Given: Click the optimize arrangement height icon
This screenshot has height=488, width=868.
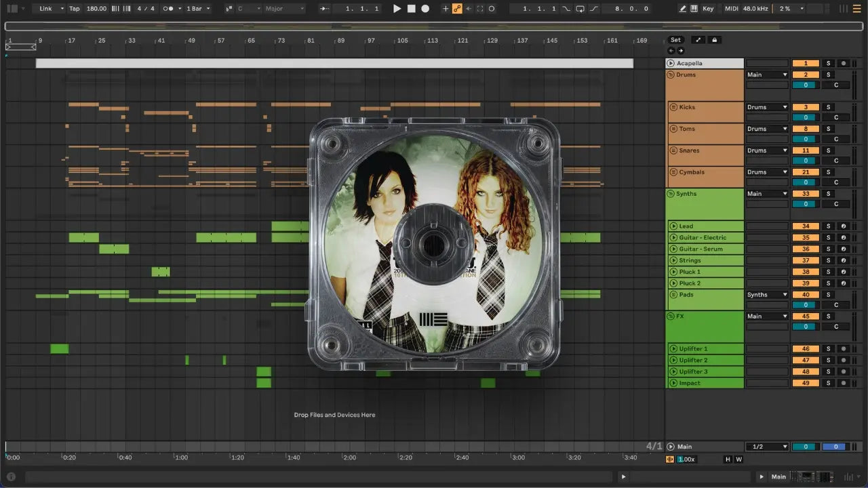Looking at the screenshot, I should coord(698,40).
